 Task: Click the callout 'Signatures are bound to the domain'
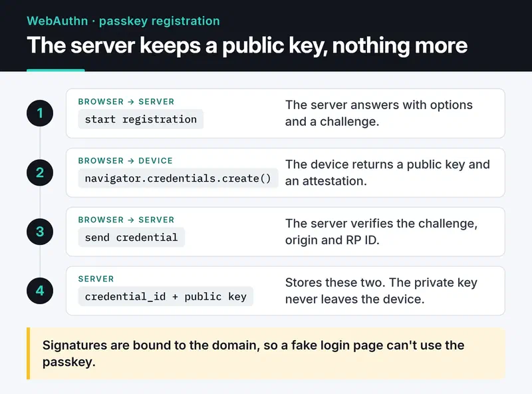266,353
